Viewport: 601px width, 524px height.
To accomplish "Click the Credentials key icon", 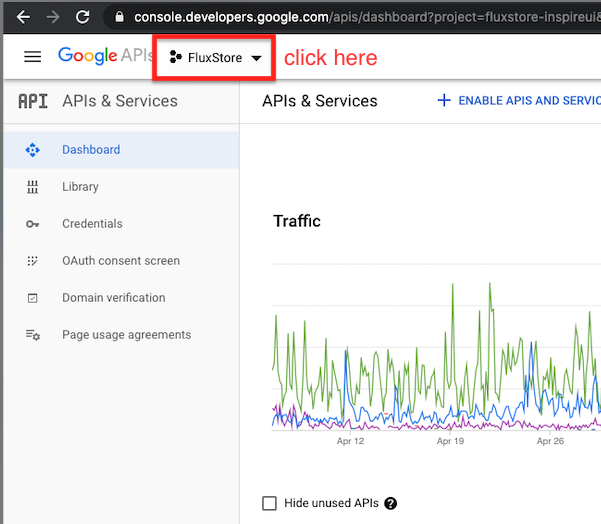I will [x=33, y=224].
